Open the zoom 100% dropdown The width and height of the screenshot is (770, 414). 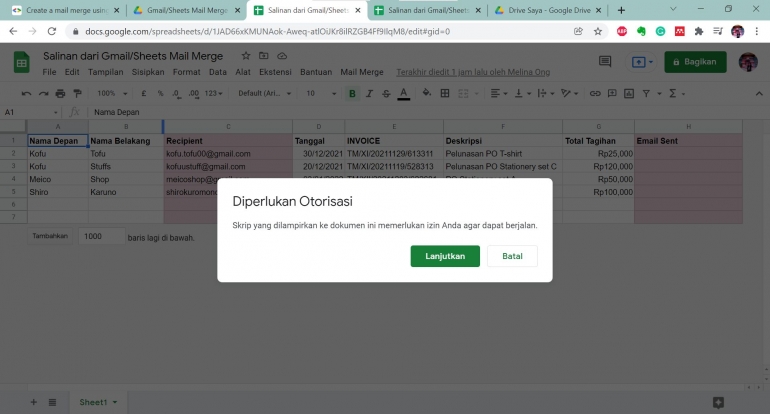tap(112, 93)
